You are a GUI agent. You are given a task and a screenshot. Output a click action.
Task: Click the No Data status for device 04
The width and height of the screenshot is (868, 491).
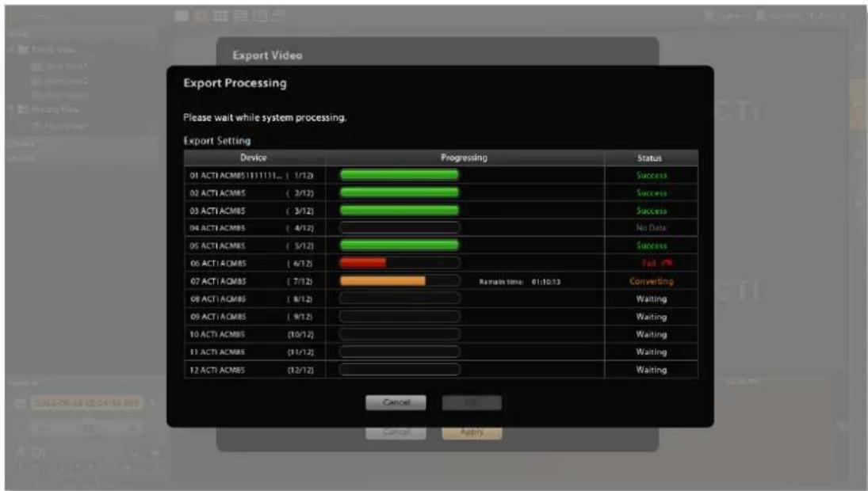click(x=651, y=228)
